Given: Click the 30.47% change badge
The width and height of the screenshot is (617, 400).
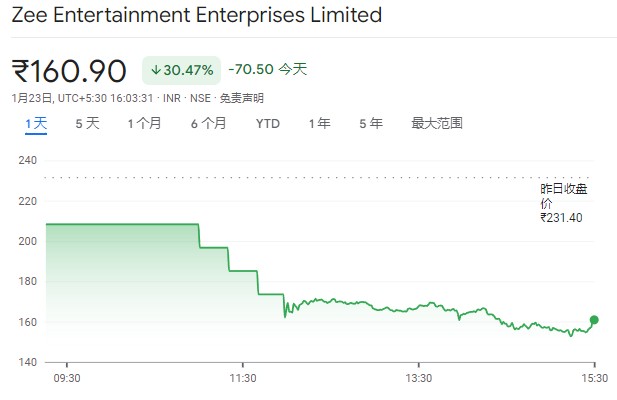Looking at the screenshot, I should click(181, 70).
